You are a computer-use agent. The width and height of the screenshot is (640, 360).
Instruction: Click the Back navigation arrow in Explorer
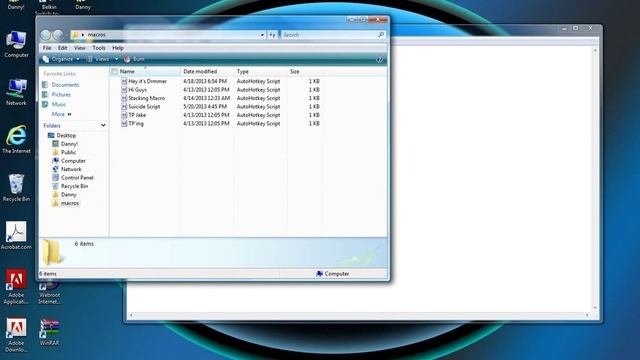[x=46, y=35]
